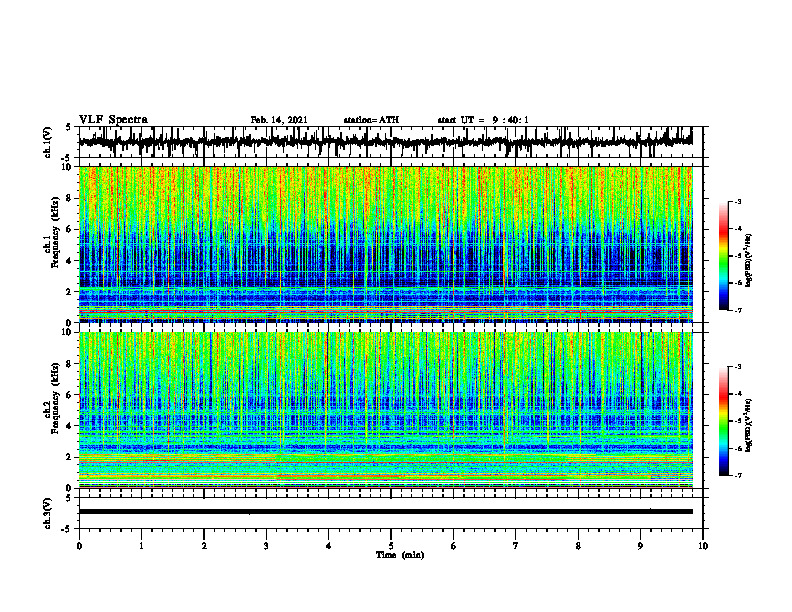This screenshot has height=612, width=792.
Task: Click the time axis tick label "6"
Action: [454, 546]
